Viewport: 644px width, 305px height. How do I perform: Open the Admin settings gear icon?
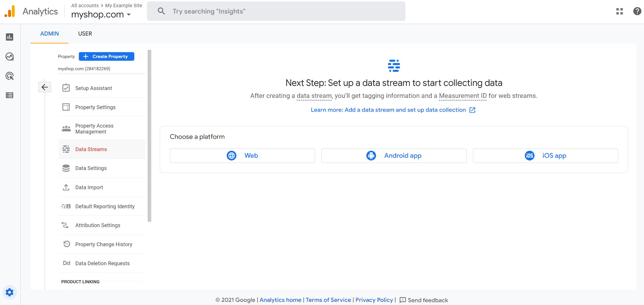[9, 292]
